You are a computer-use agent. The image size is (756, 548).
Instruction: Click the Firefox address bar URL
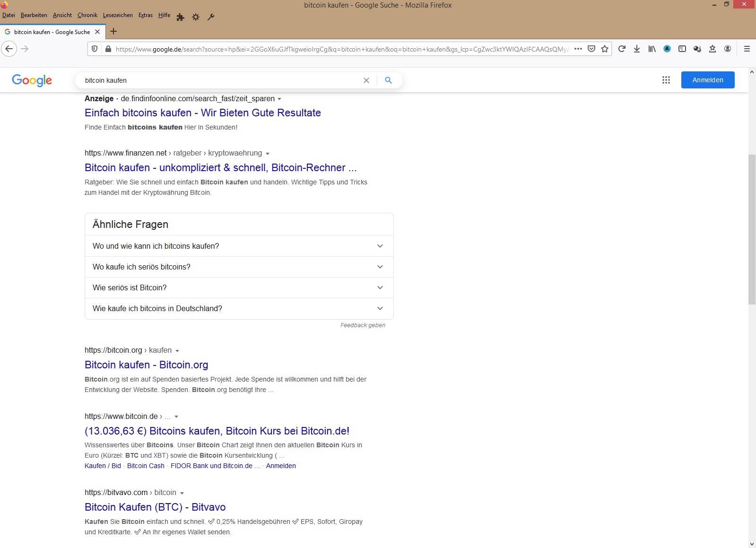click(x=342, y=49)
